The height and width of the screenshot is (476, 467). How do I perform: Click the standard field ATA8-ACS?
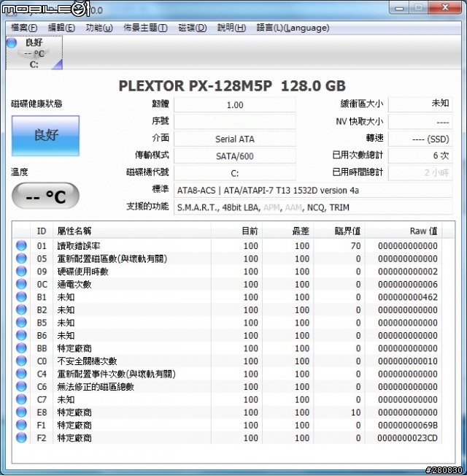[x=313, y=191]
